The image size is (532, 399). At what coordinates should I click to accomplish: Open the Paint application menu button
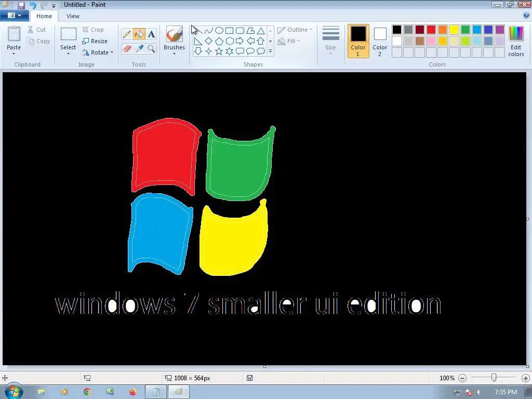pos(14,16)
